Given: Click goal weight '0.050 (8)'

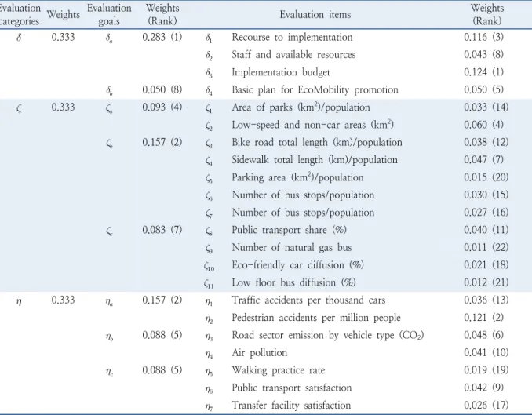Looking at the screenshot, I should click(x=162, y=89).
